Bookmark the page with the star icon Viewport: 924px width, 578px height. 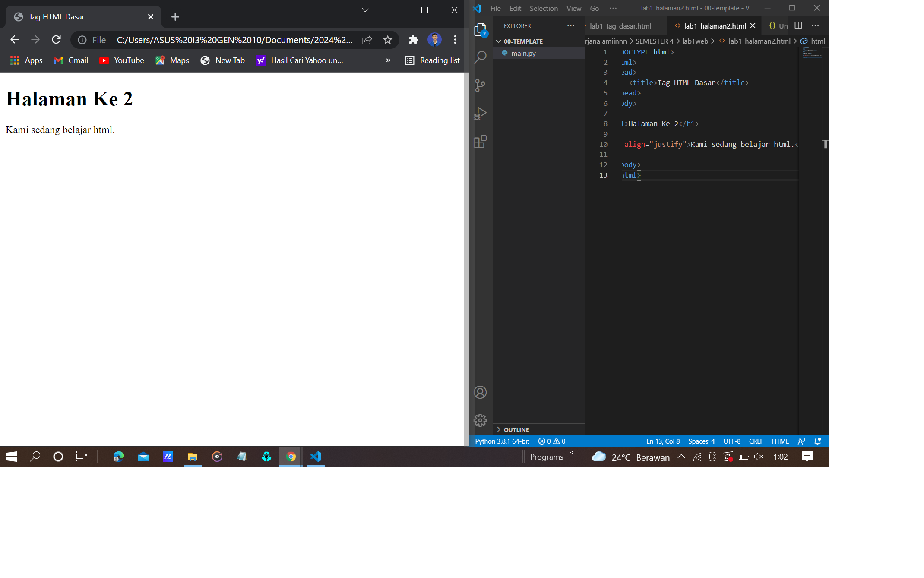(x=387, y=40)
